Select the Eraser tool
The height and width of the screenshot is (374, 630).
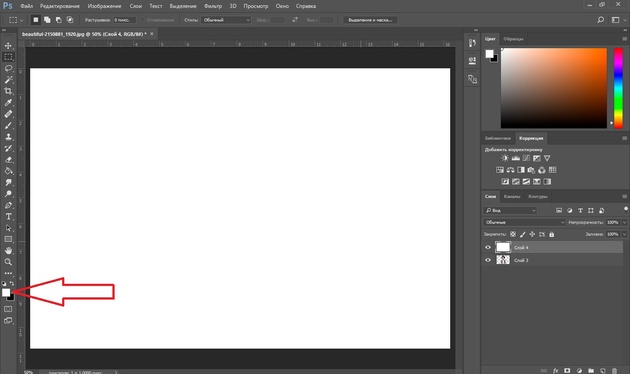(8, 159)
